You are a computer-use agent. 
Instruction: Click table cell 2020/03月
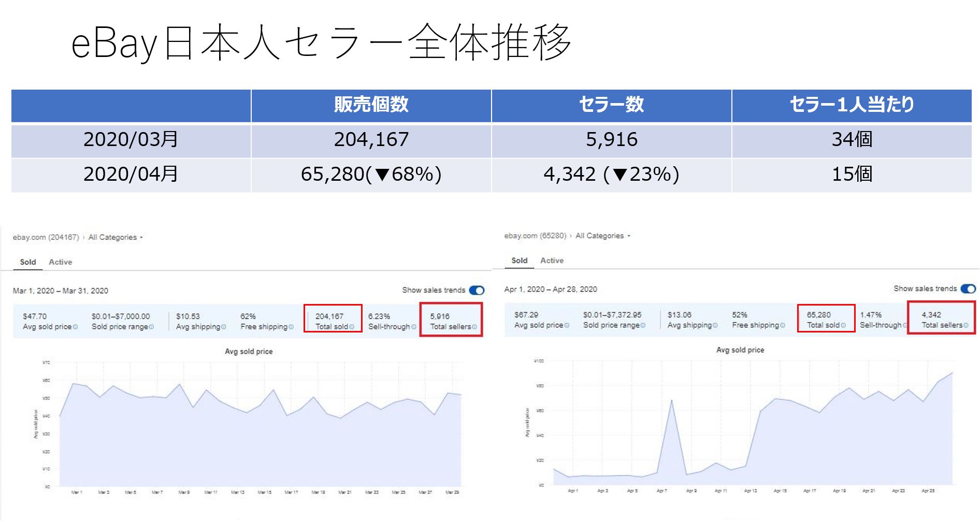pyautogui.click(x=131, y=140)
